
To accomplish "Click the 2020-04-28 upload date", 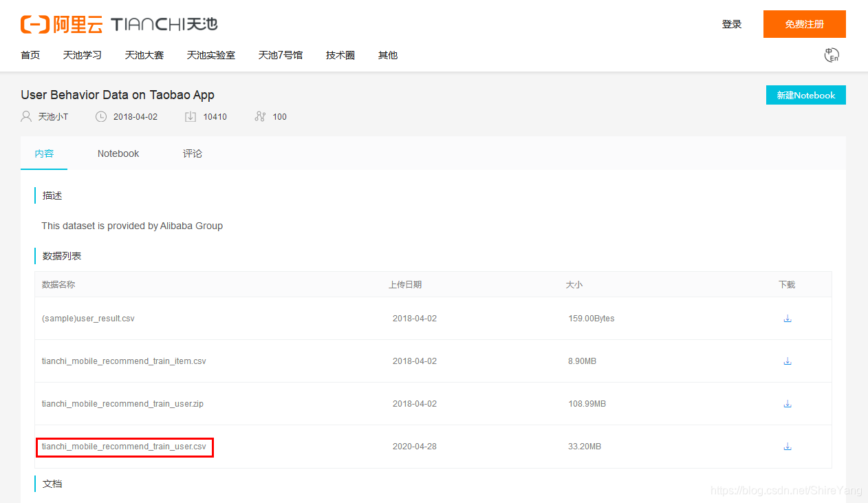I will pyautogui.click(x=415, y=447).
